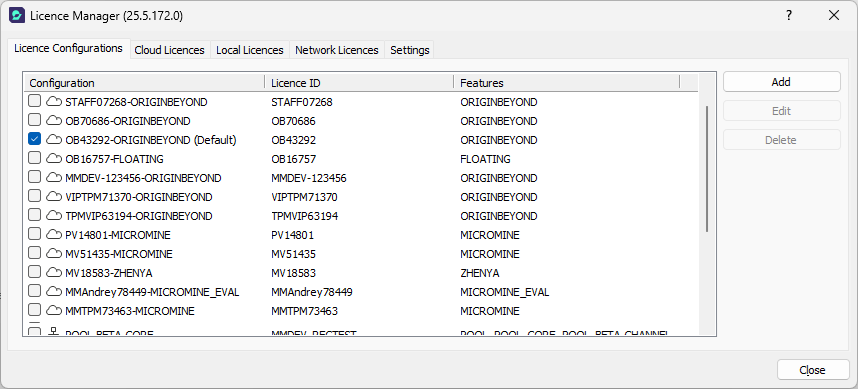Image resolution: width=858 pixels, height=389 pixels.
Task: Click the vertical scrollbar of the configuration list
Action: tap(707, 169)
